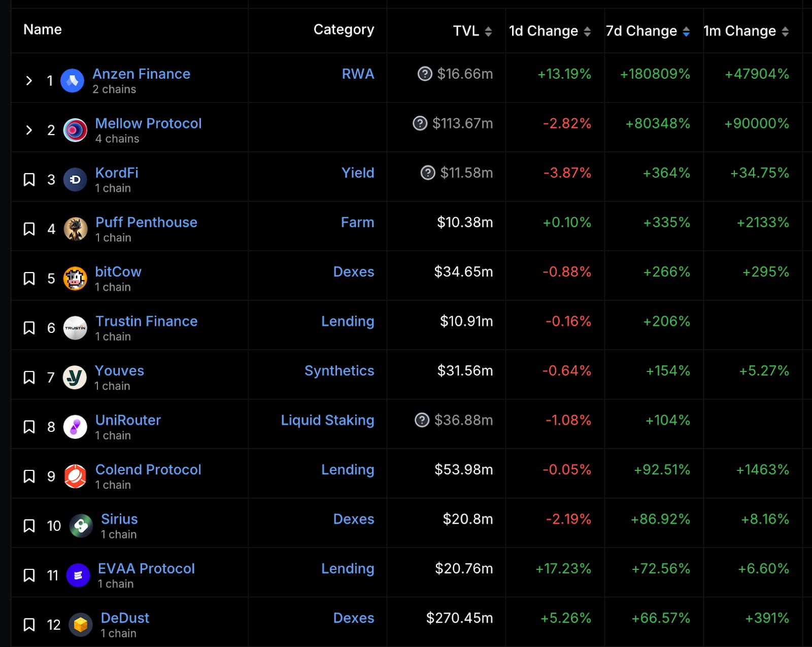Bookmark the DeDust protocol

pos(29,625)
